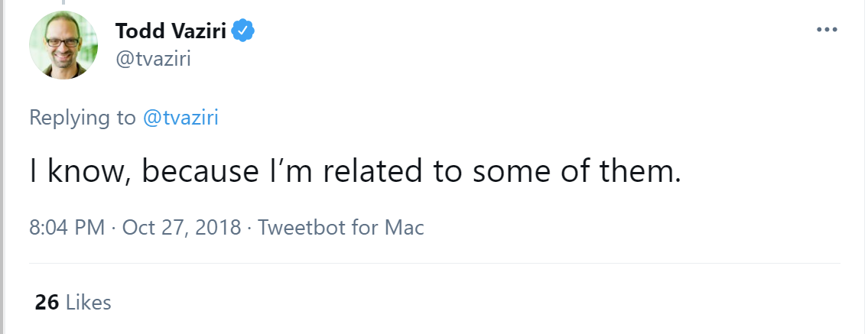
Task: Click the divider line above Likes
Action: [x=434, y=264]
